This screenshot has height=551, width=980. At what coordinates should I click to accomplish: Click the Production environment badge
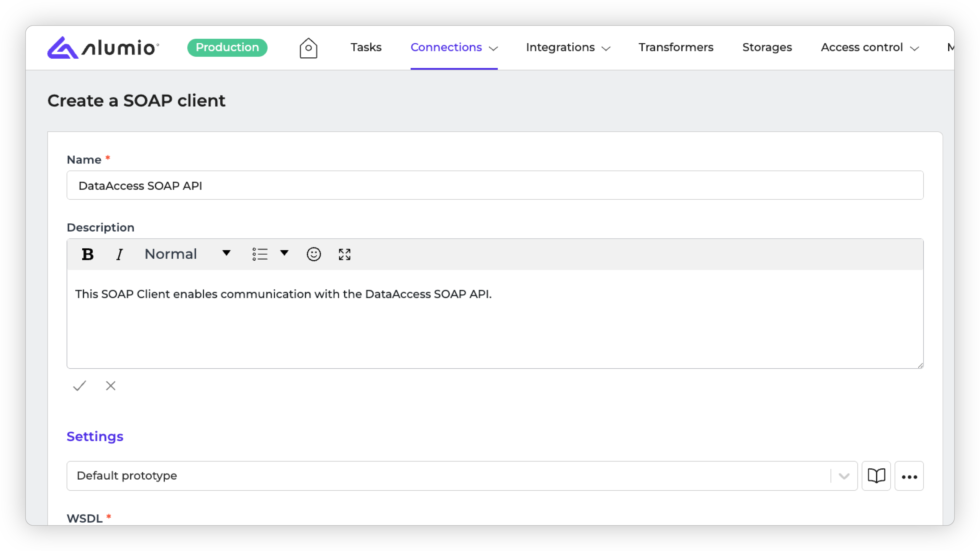coord(227,47)
